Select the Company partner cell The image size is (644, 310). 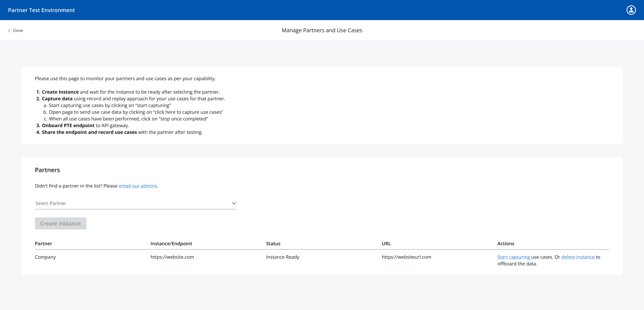pos(45,257)
